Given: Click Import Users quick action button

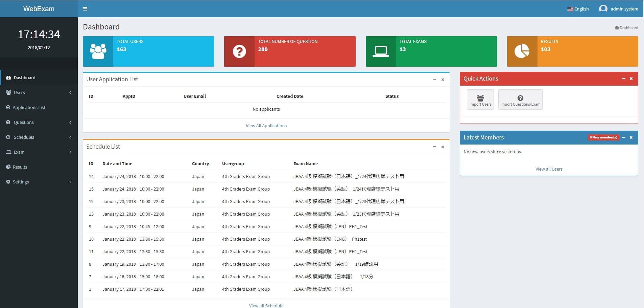Looking at the screenshot, I should pyautogui.click(x=480, y=100).
